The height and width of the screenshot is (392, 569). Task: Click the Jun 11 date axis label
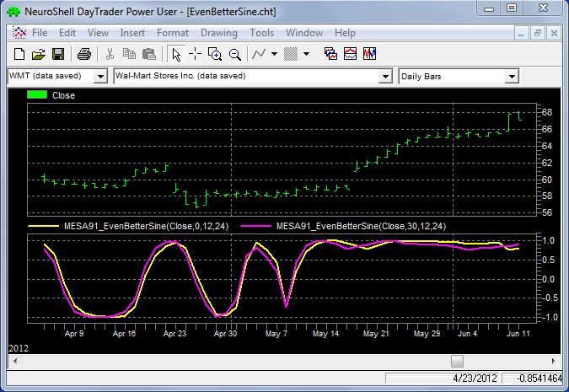point(518,334)
